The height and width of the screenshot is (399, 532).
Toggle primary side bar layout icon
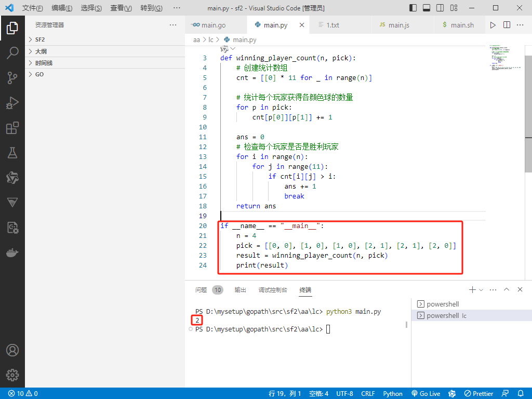tap(413, 8)
